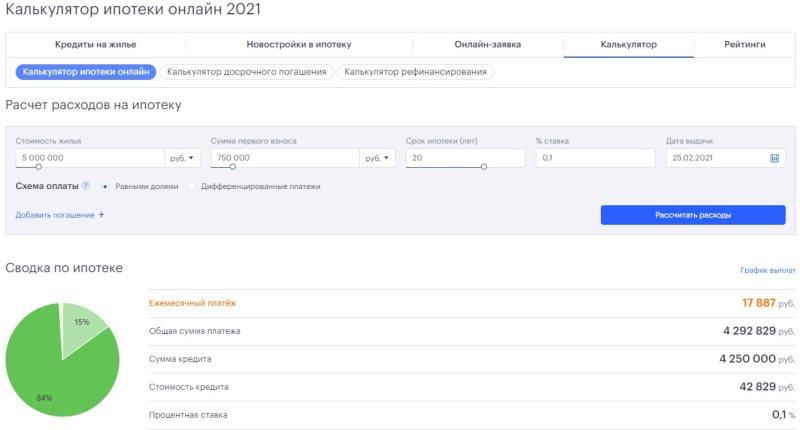Click the % ставка input field

(x=594, y=158)
